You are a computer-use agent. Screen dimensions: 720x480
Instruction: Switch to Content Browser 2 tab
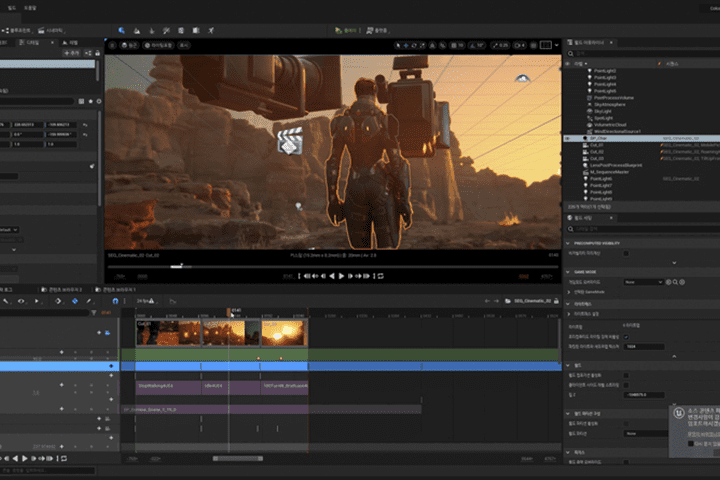62,290
